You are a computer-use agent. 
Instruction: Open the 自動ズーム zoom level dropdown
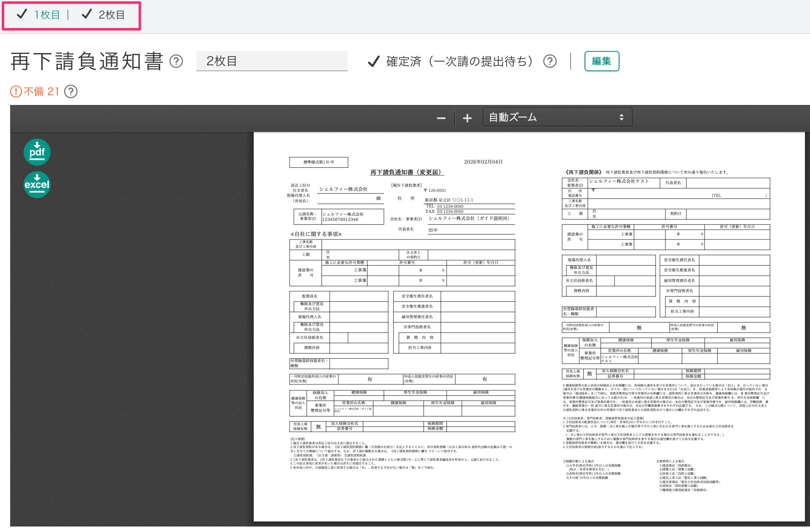(x=557, y=117)
